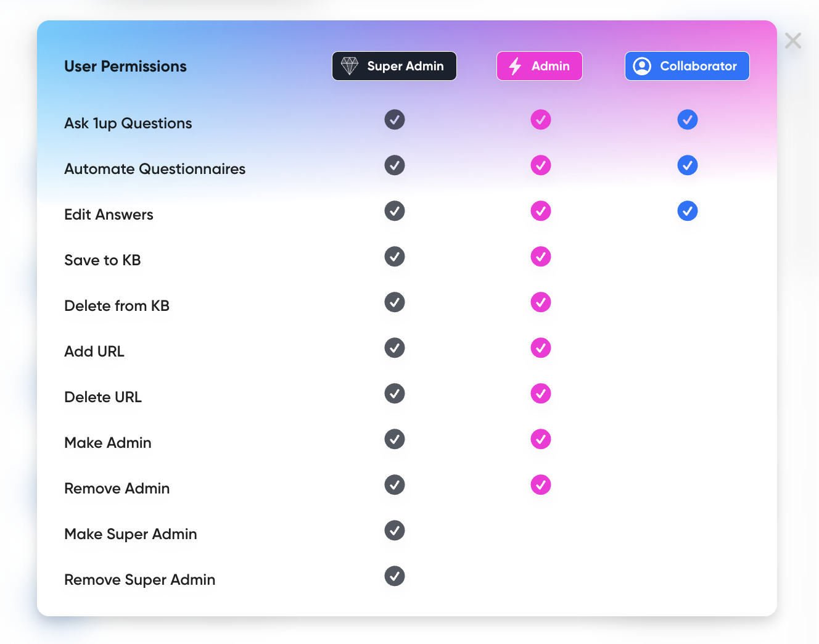Click the Collaborator person icon
Viewport: 819px width, 644px height.
(642, 66)
